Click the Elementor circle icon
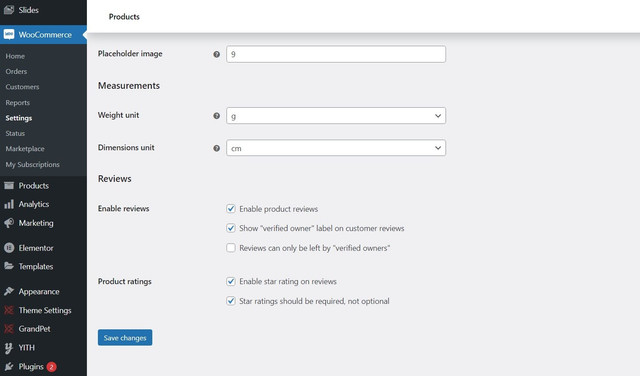This screenshot has height=376, width=640. point(9,248)
